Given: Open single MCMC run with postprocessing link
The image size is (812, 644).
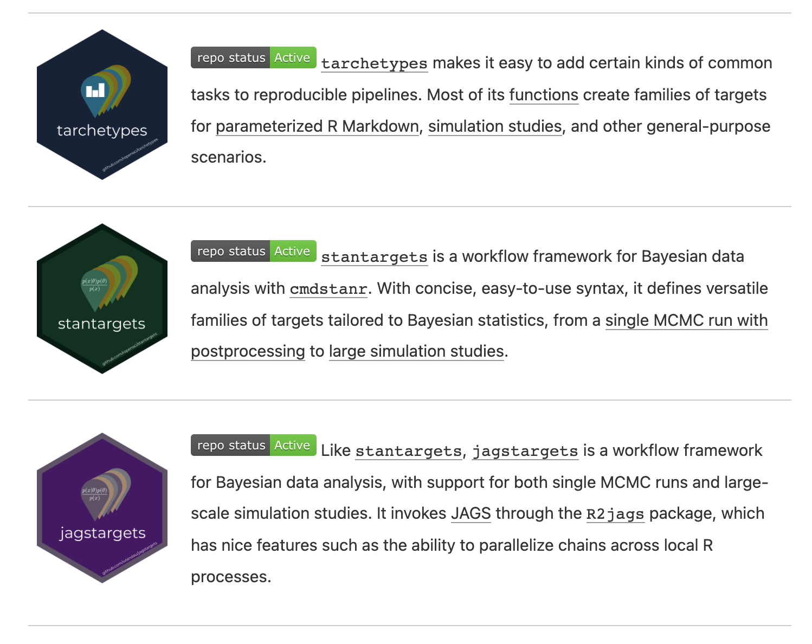Looking at the screenshot, I should 686,320.
